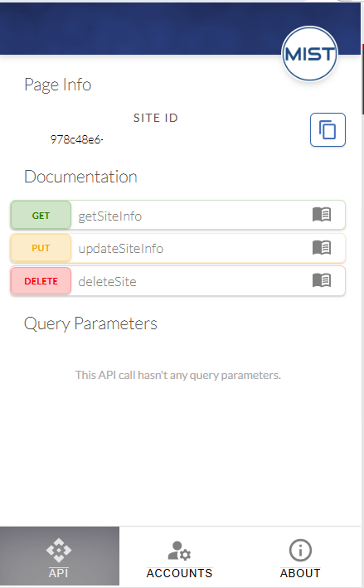The image size is (364, 588).
Task: Copy the Site ID to clipboard
Action: tap(327, 130)
